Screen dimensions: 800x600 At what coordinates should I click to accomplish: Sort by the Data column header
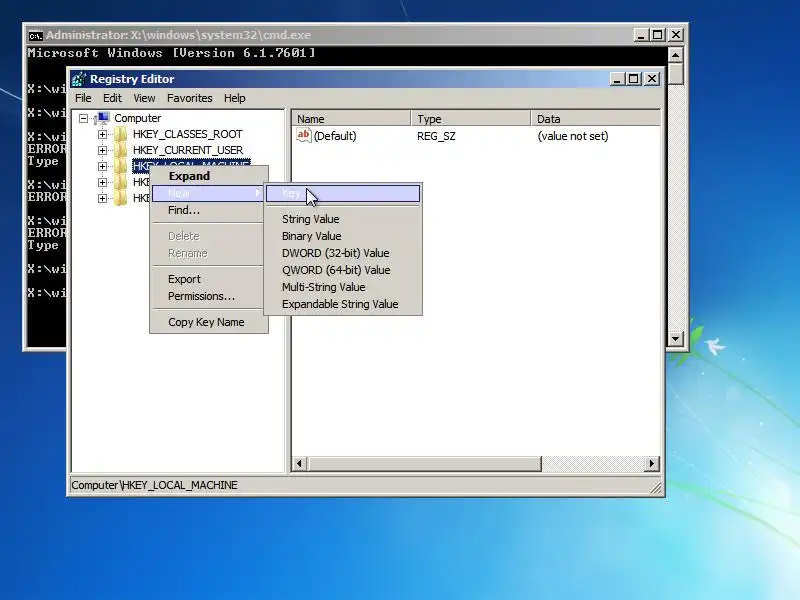[x=596, y=119]
